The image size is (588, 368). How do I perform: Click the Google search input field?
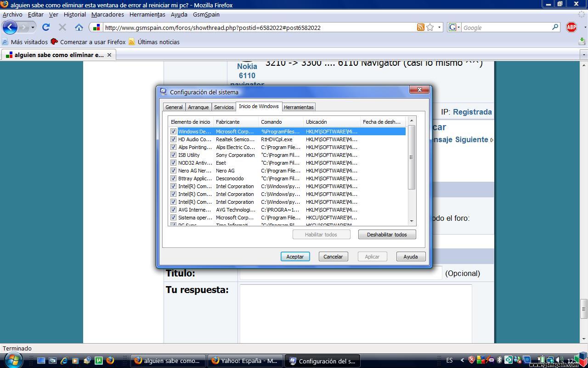[506, 28]
